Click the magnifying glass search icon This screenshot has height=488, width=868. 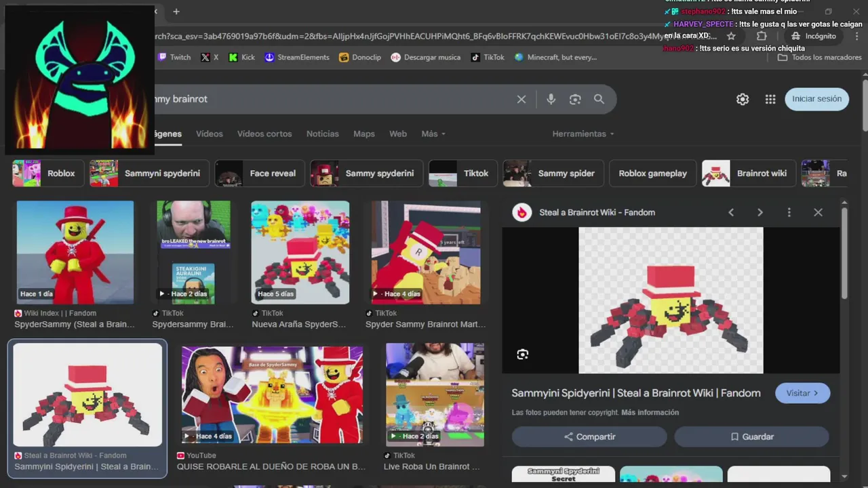[x=599, y=99]
